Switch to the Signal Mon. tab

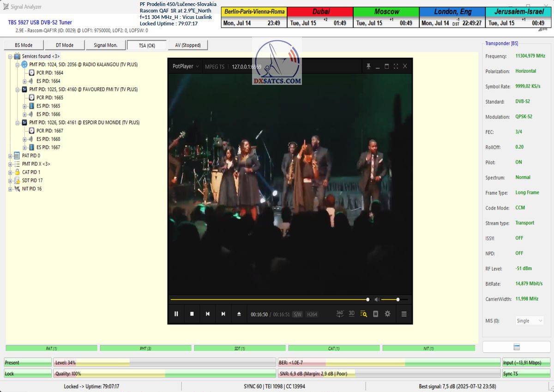click(x=105, y=45)
